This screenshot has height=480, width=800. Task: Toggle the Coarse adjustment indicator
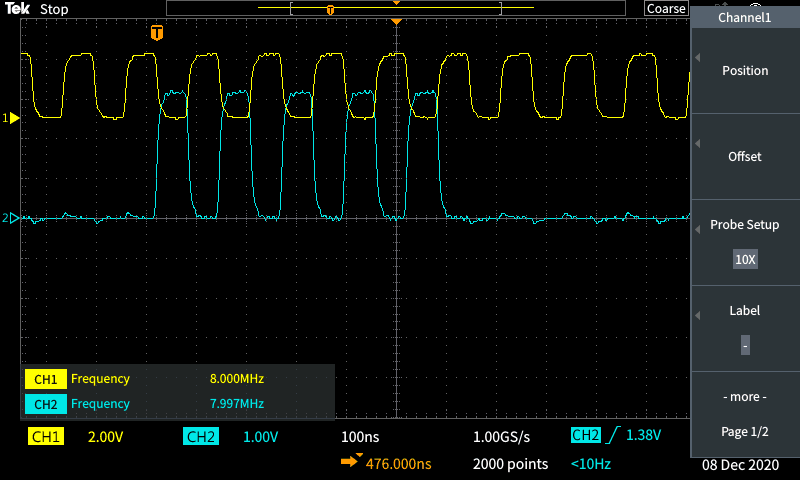[665, 9]
